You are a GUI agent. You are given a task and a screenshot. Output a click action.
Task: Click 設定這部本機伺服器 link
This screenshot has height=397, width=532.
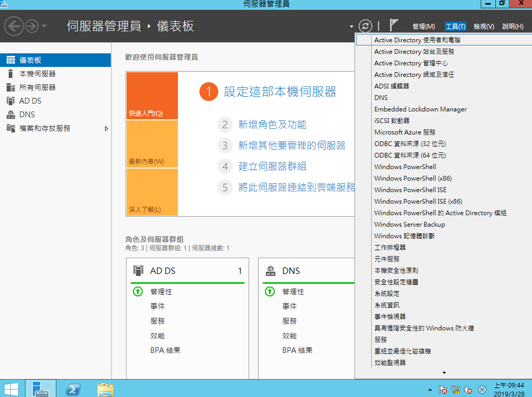(x=280, y=92)
